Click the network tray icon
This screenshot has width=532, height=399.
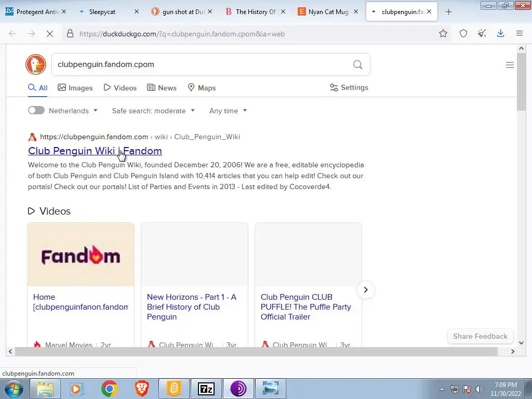[x=454, y=389]
